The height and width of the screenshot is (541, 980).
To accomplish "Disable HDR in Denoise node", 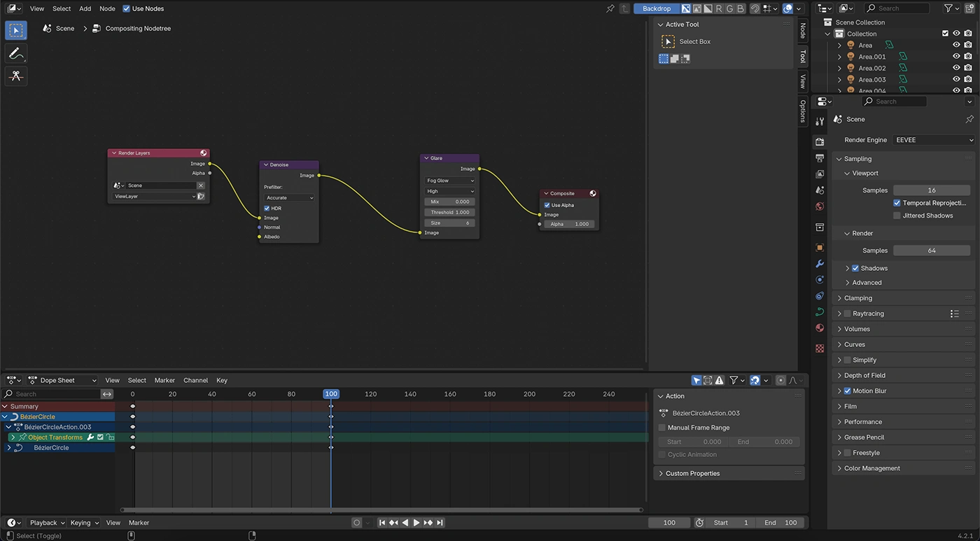I will pyautogui.click(x=267, y=208).
